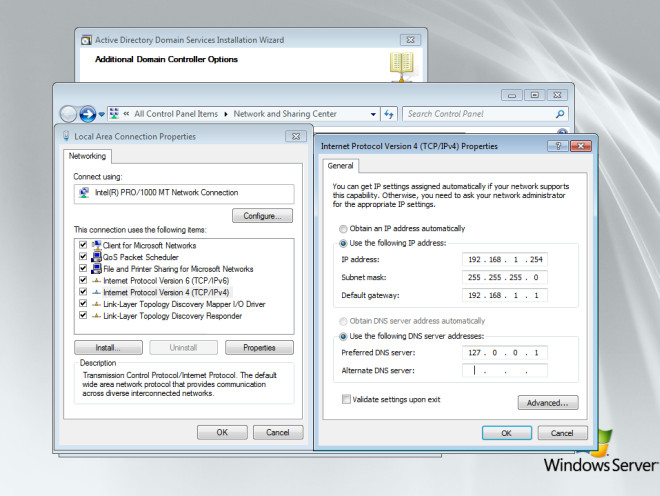Click the Default gateway field
Screen dimensions: 660x496
(505, 295)
